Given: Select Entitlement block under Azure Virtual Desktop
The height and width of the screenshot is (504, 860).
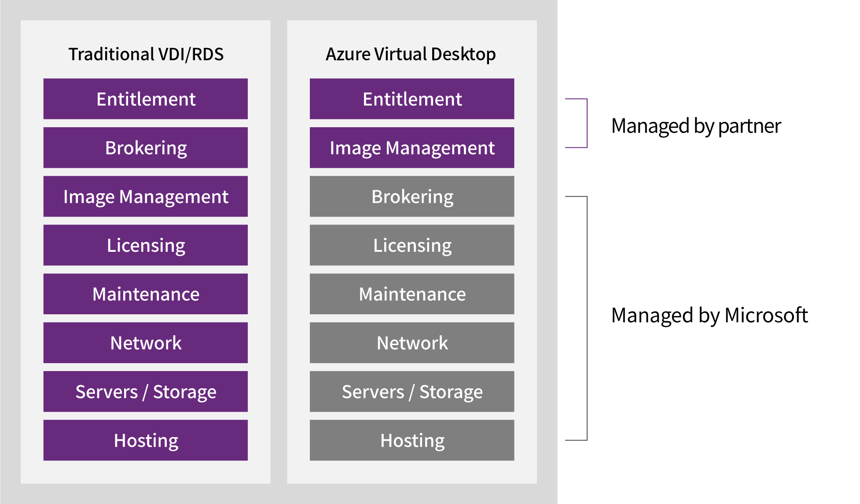Looking at the screenshot, I should tap(412, 99).
